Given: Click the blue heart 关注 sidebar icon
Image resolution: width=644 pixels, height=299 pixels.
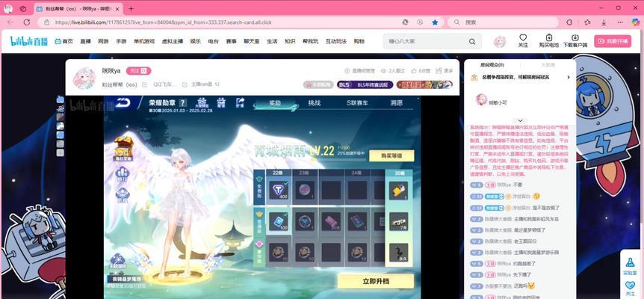Looking at the screenshot, I should click(630, 288).
